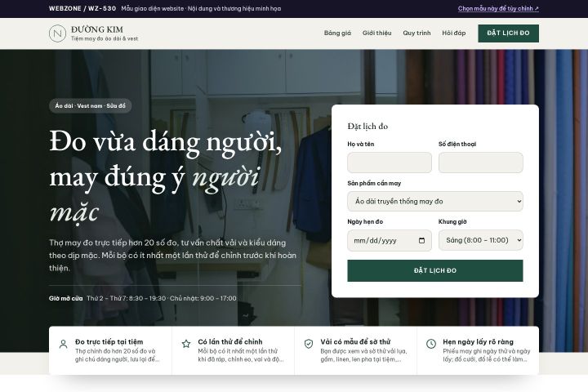The image size is (588, 392).
Task: Click the star icon beside Có lần thử để chỉnh
Action: point(186,344)
